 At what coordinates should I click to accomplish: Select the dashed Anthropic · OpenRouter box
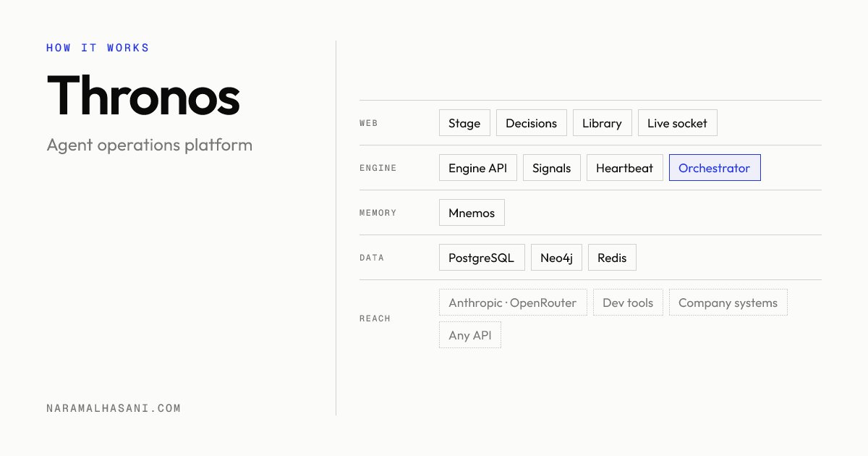click(513, 303)
